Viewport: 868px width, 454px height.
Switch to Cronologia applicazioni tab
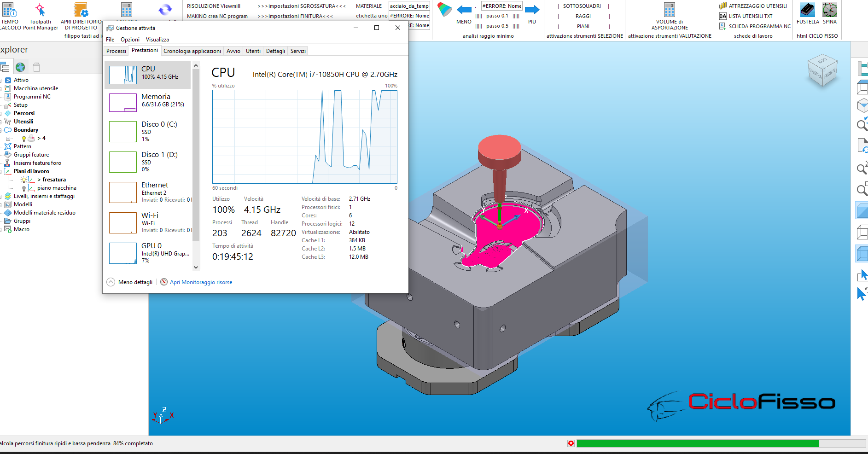click(x=192, y=51)
